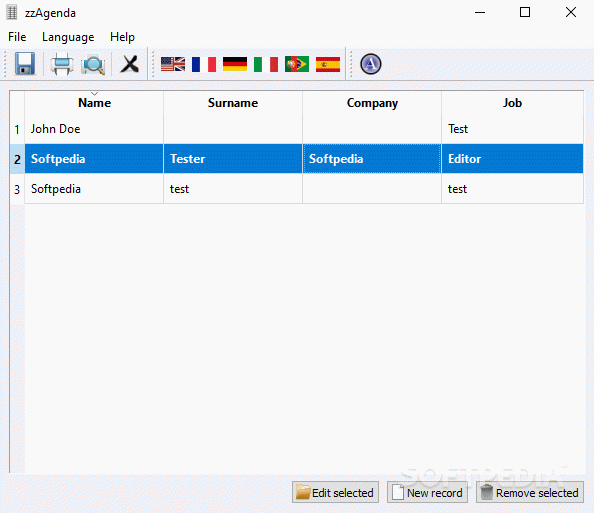
Task: Select 'Softpedia' company cell in row 2
Action: coord(372,159)
